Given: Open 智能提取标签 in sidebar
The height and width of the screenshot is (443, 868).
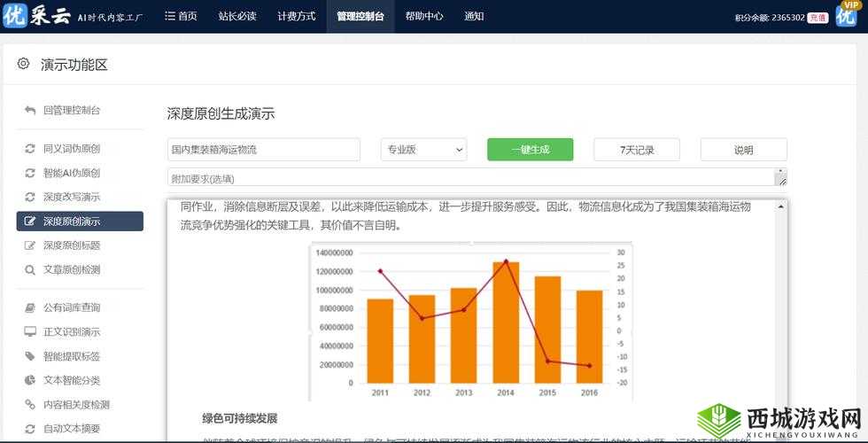Looking at the screenshot, I should 72,356.
